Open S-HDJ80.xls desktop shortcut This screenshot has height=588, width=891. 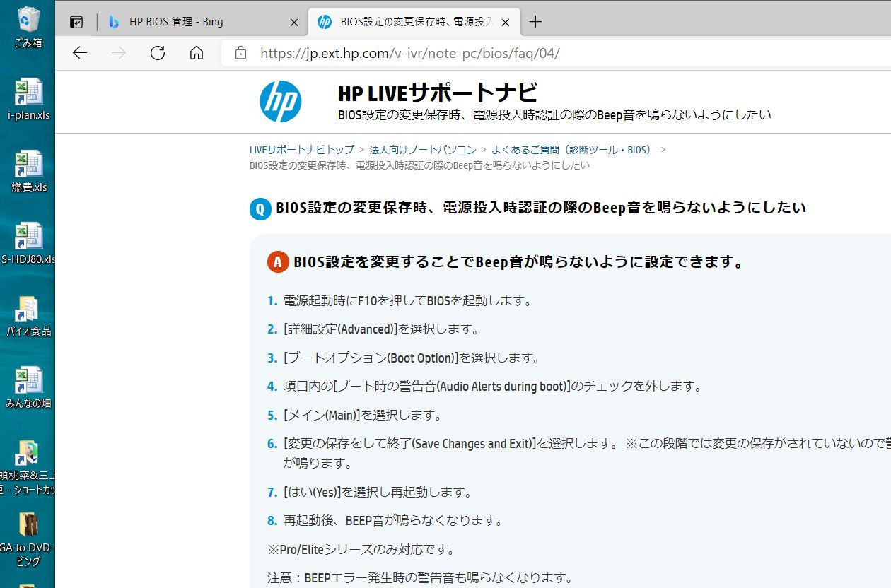28,244
